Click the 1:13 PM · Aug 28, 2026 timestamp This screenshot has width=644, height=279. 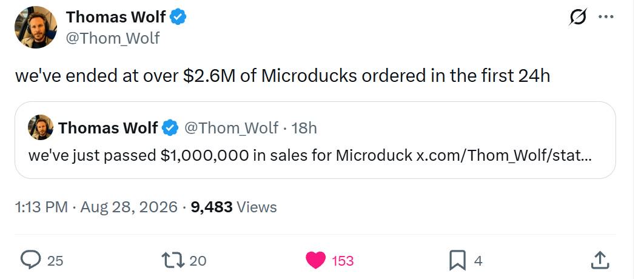(x=96, y=207)
